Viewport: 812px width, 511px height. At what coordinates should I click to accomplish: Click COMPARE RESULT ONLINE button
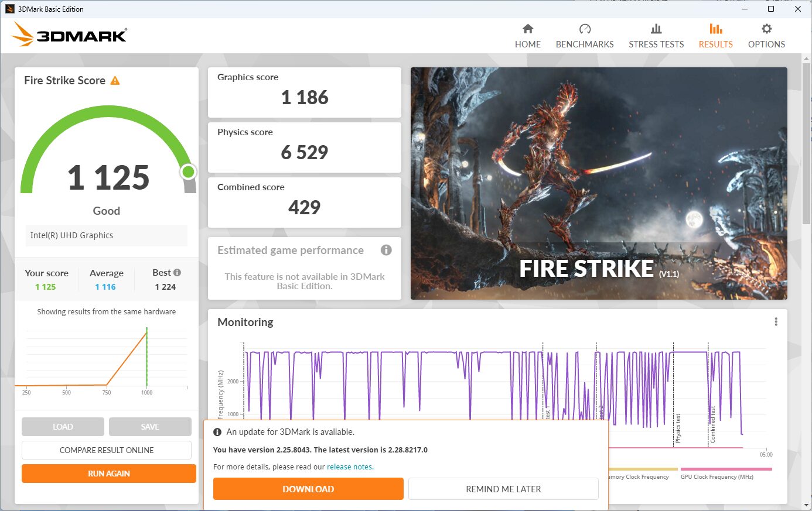tap(107, 450)
